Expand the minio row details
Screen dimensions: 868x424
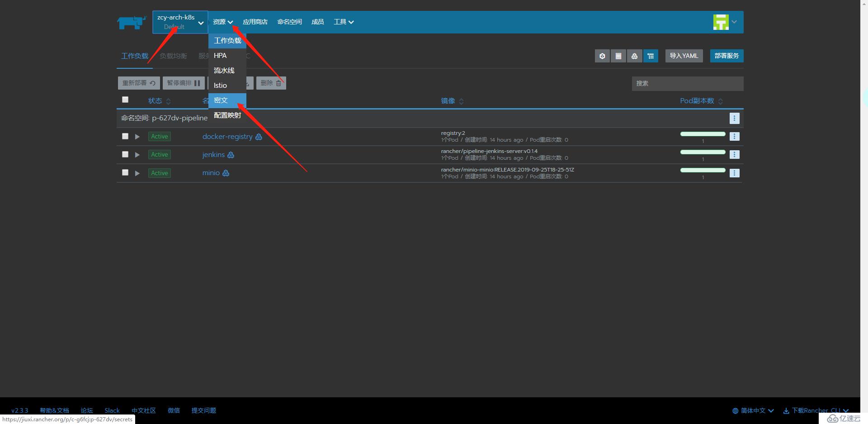[137, 173]
